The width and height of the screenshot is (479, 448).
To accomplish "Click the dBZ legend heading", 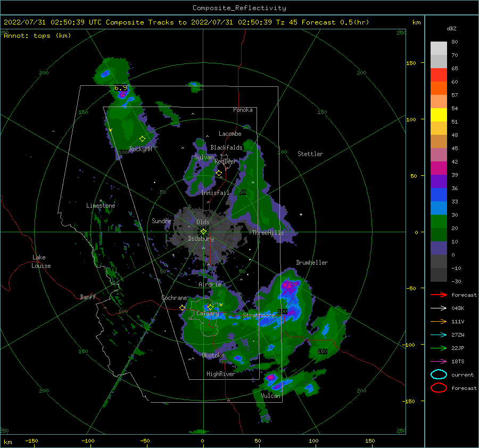I will point(451,29).
